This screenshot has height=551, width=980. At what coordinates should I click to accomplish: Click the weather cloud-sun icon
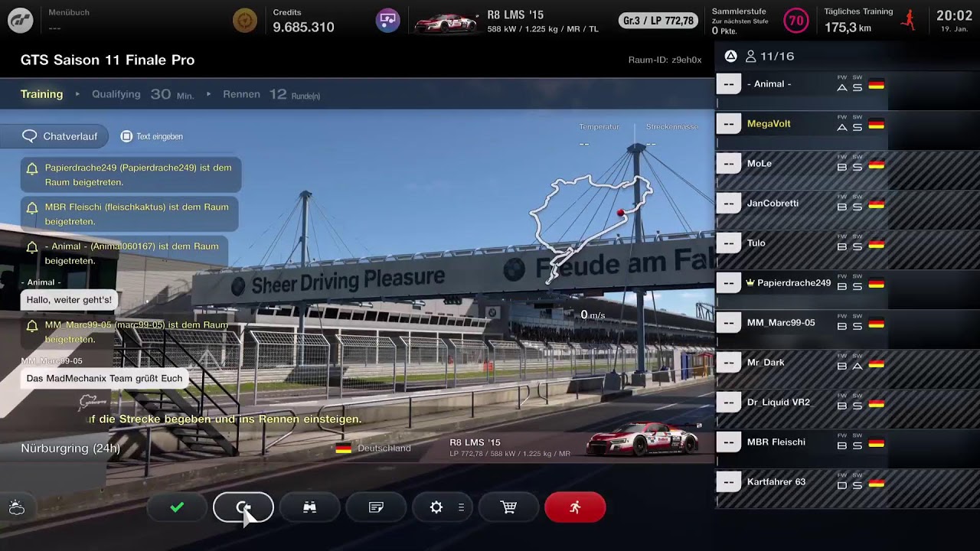click(x=17, y=507)
